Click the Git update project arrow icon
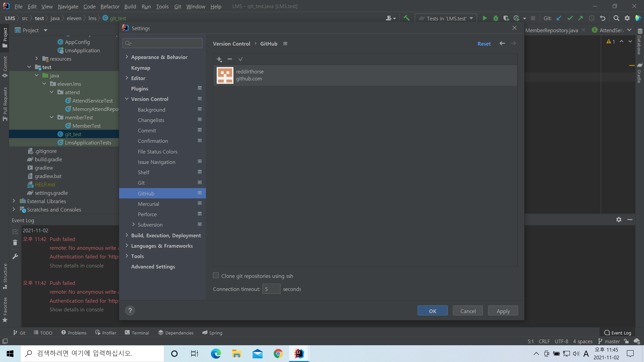 [x=559, y=18]
